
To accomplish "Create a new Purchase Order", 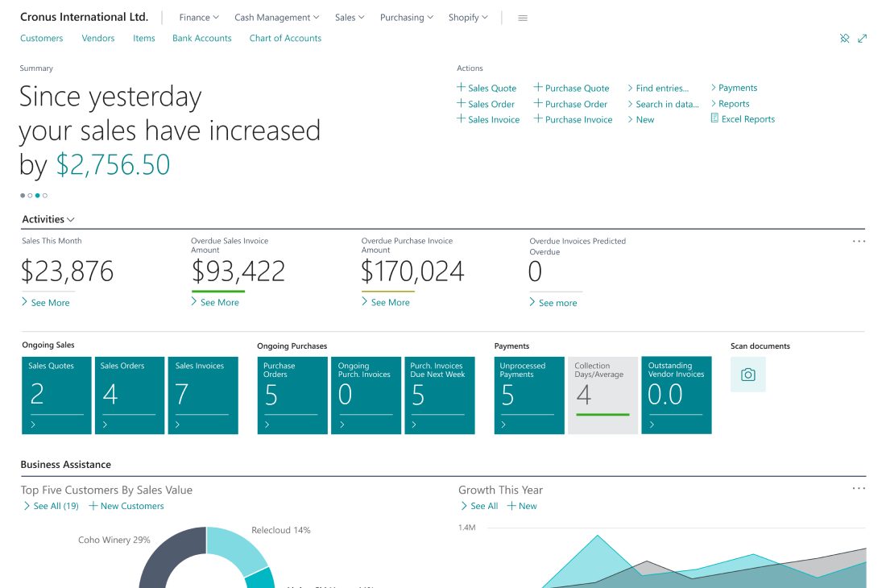I will point(570,104).
